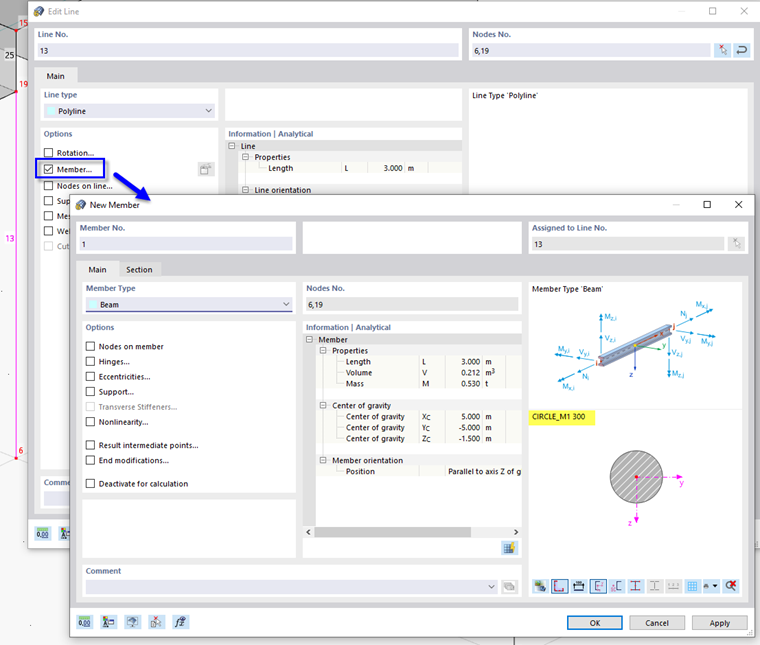The width and height of the screenshot is (760, 645).
Task: Click the Member No. input field
Action: click(x=186, y=244)
